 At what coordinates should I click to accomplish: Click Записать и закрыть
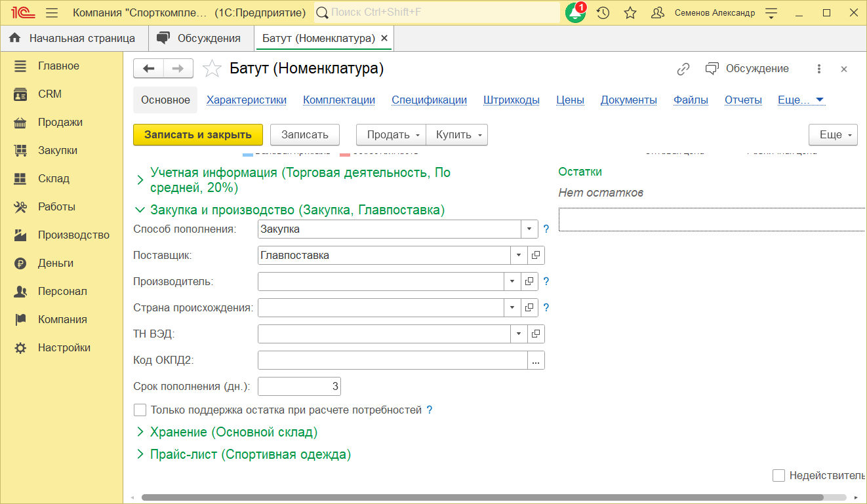(198, 134)
